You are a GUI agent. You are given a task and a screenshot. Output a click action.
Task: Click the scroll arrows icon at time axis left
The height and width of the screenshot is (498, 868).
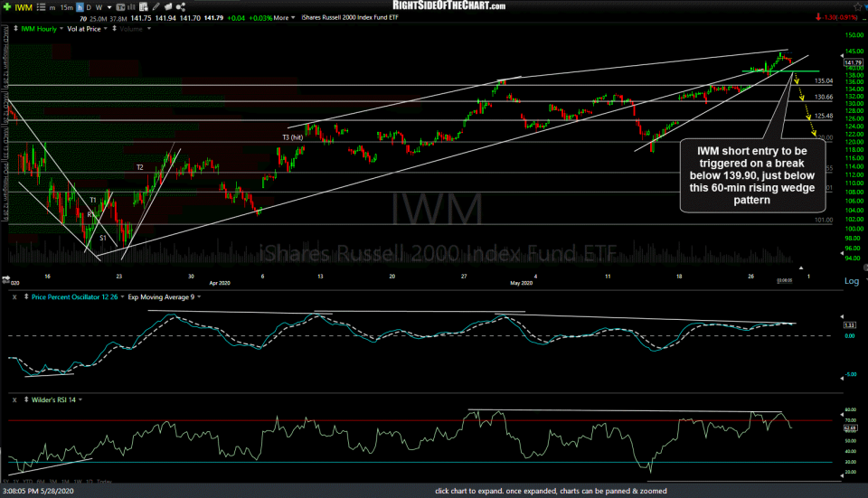click(x=7, y=279)
